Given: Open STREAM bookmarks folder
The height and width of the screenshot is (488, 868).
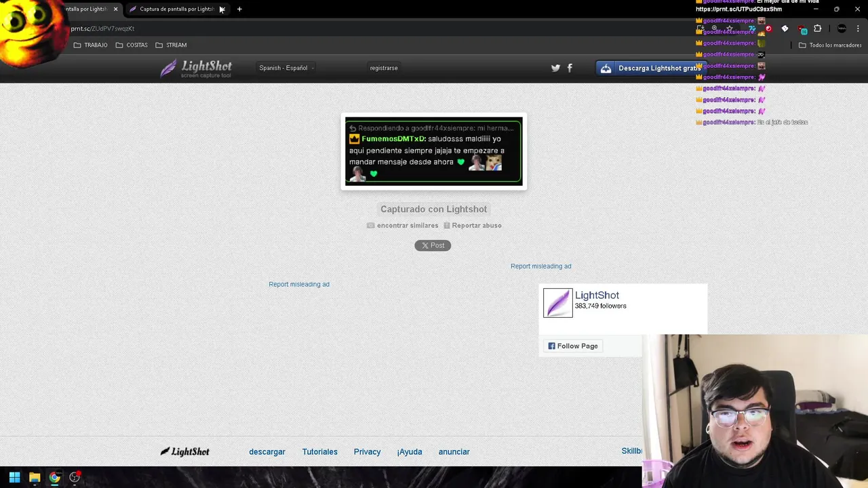Looking at the screenshot, I should [x=171, y=45].
